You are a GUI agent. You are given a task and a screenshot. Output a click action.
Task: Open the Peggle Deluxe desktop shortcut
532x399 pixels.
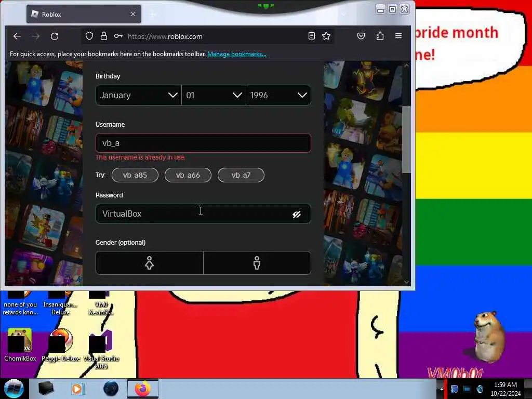61,345
